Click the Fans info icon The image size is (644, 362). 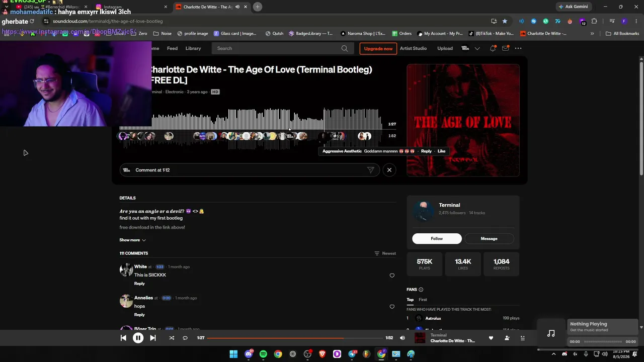click(421, 290)
